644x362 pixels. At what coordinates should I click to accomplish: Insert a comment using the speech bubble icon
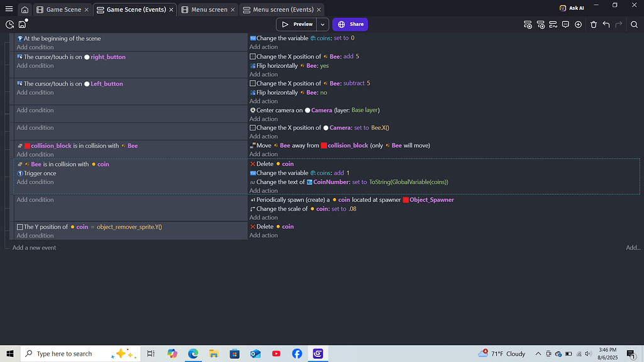pyautogui.click(x=566, y=25)
